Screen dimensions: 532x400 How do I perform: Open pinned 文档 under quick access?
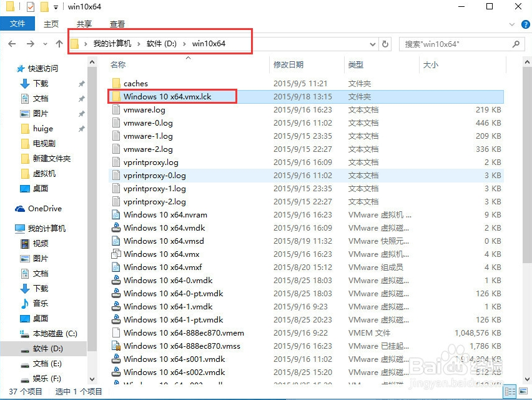click(x=41, y=99)
